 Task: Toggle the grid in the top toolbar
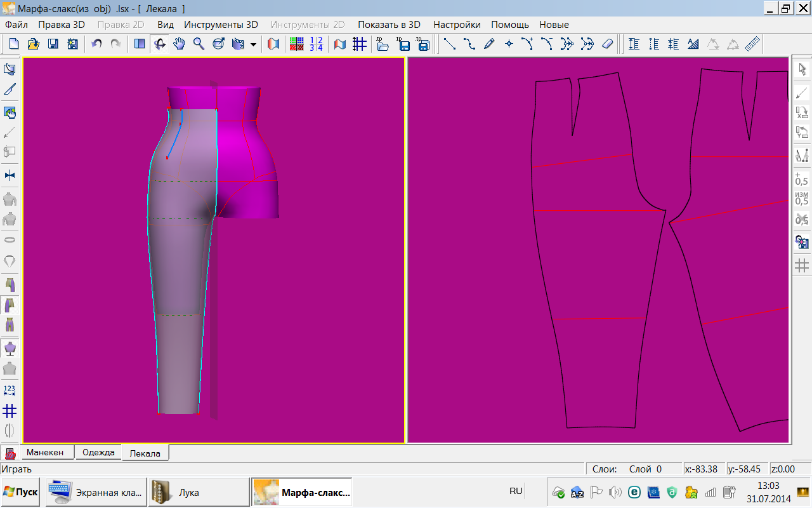click(x=359, y=44)
